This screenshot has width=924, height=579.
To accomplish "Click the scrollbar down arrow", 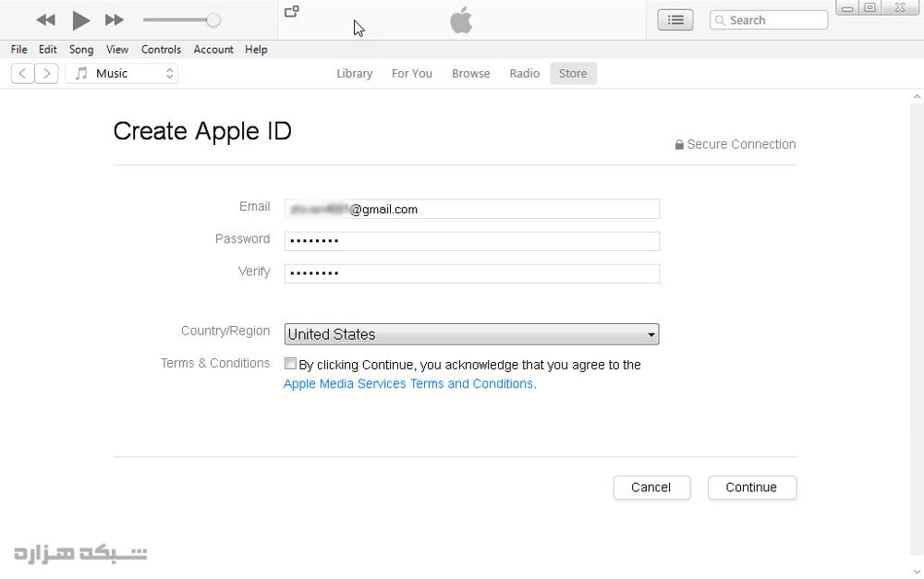I will tap(917, 572).
